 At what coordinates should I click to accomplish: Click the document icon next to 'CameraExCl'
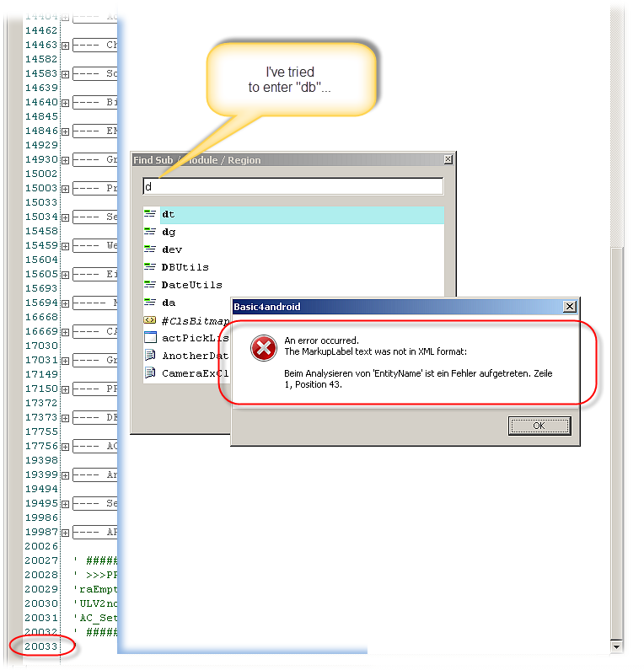[150, 373]
